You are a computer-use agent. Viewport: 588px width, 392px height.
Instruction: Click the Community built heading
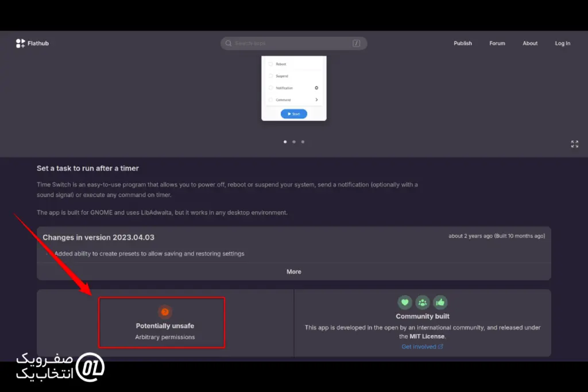click(x=423, y=316)
